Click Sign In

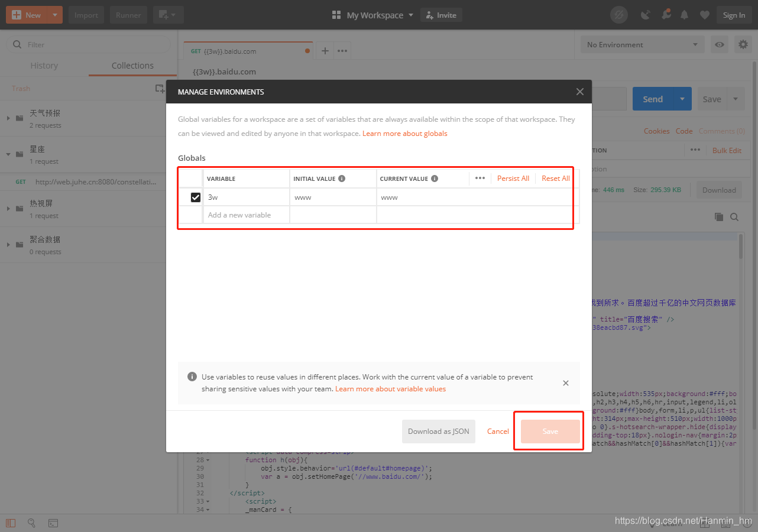click(x=734, y=15)
